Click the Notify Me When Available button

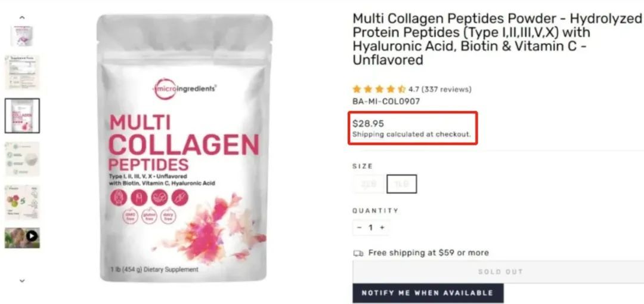428,293
